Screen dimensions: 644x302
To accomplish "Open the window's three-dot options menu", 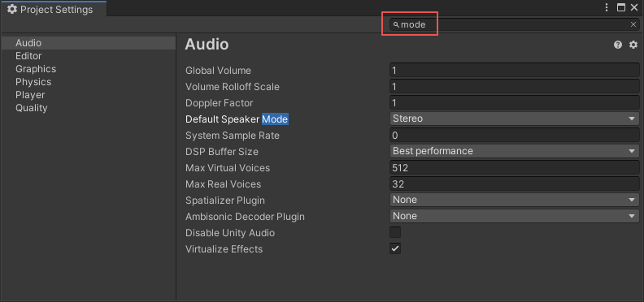I will pos(607,7).
